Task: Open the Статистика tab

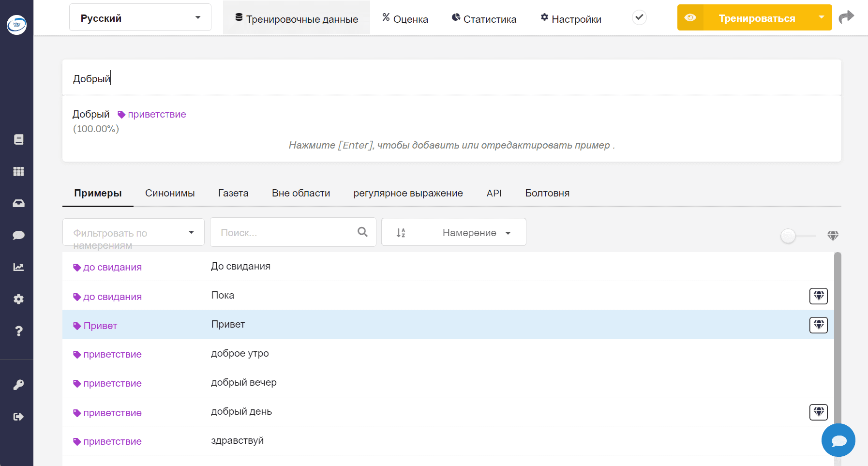Action: pyautogui.click(x=484, y=19)
